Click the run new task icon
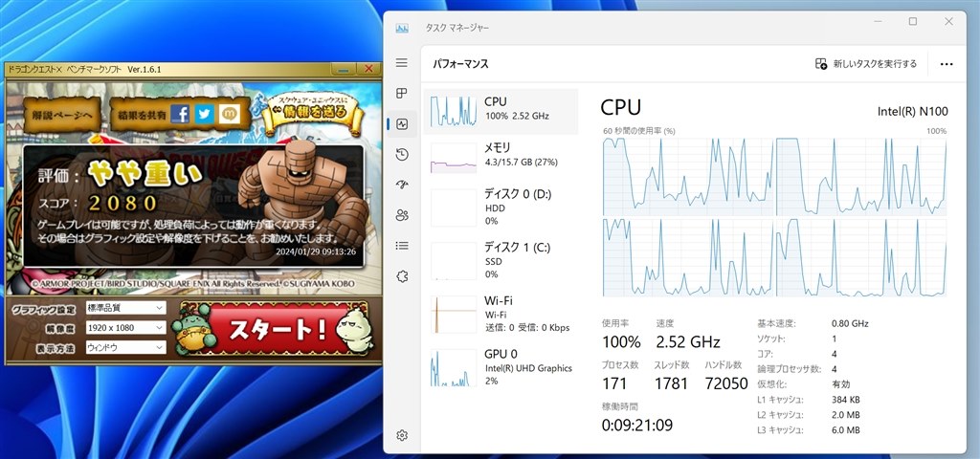Screen dimensions: 980x459 click(821, 64)
